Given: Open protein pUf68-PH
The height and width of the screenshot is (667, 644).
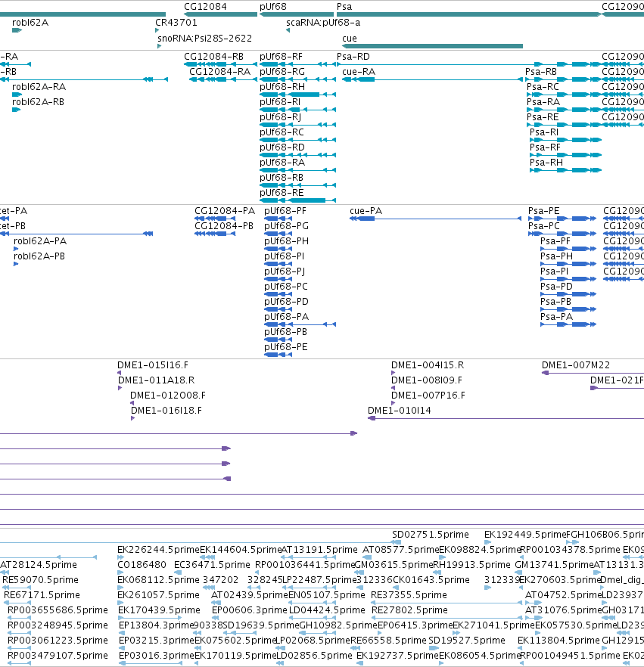Looking at the screenshot, I should pyautogui.click(x=287, y=241).
